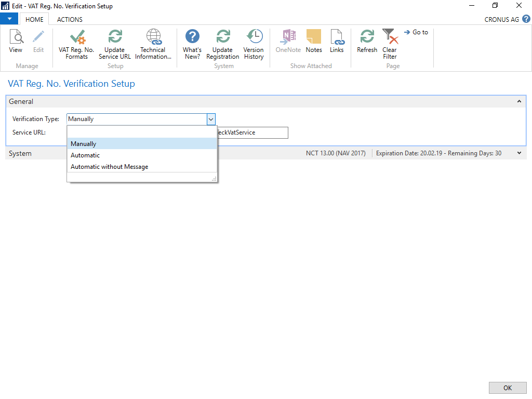Click the Go to action

coord(416,32)
